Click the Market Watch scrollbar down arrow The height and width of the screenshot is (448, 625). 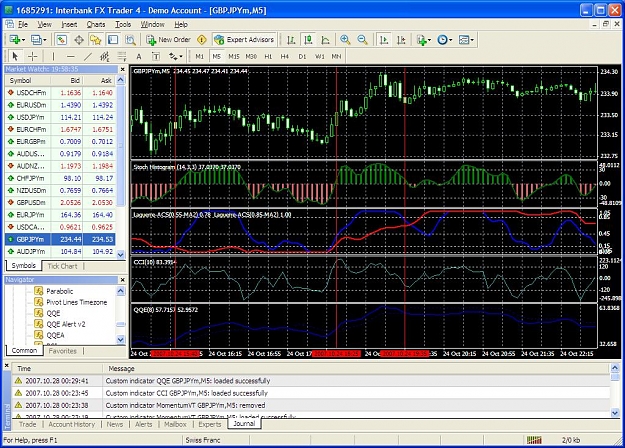click(x=121, y=254)
